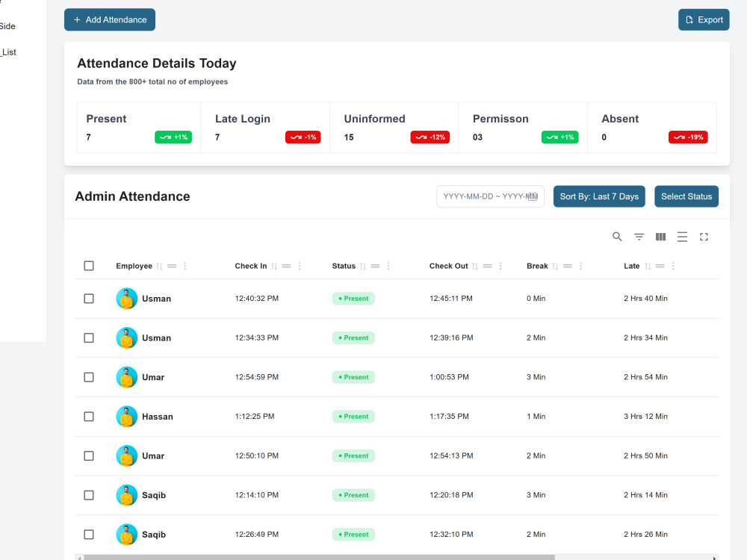This screenshot has width=747, height=560.
Task: Click the Check Out column drag handle
Action: 487,267
